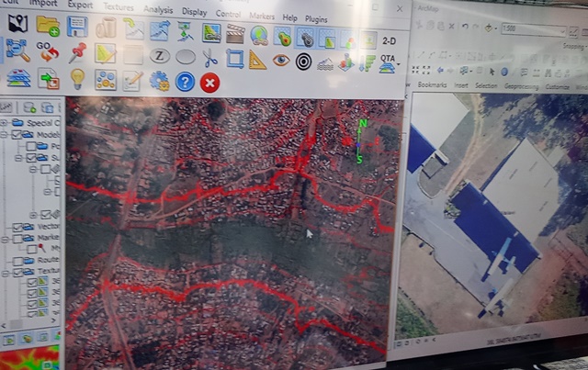
Task: Open the Help menu
Action: point(290,17)
